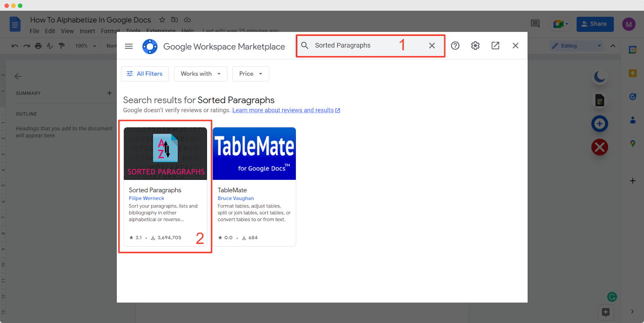This screenshot has height=323, width=644.
Task: Open the Sorted Paragraphs add-on thumbnail
Action: 165,154
